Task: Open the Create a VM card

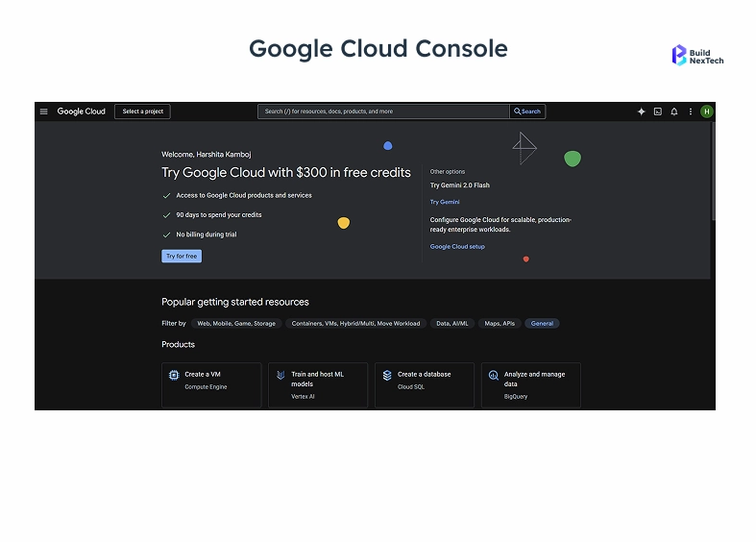Action: [x=211, y=385]
